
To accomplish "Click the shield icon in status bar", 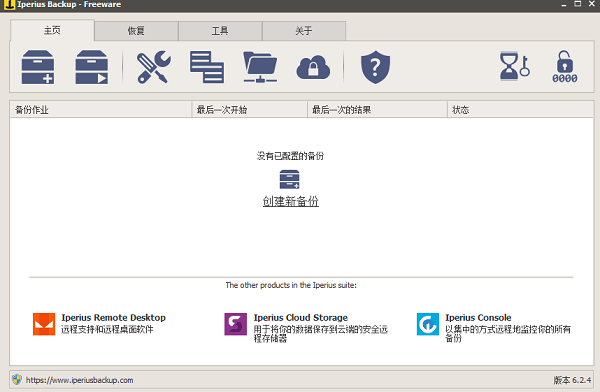I will coord(17,379).
